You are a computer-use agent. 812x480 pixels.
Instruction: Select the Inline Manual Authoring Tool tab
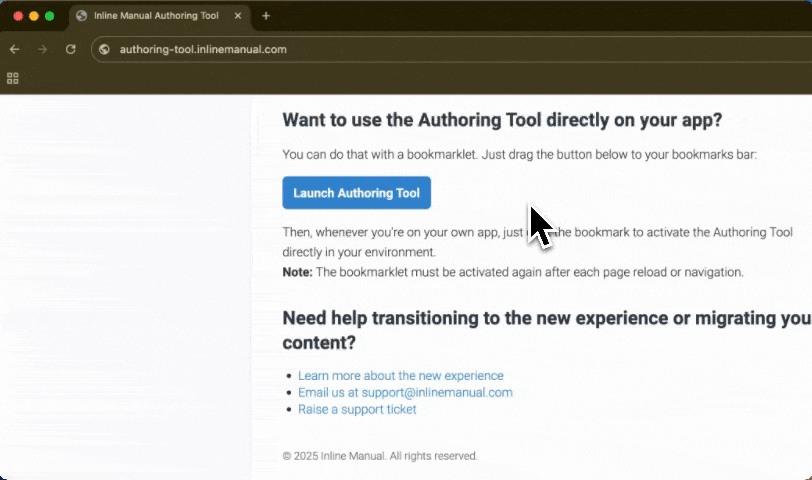[x=160, y=16]
